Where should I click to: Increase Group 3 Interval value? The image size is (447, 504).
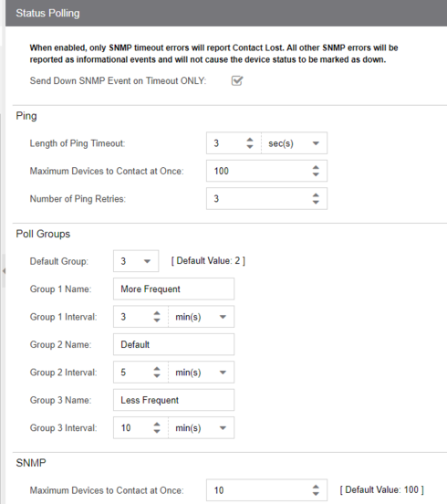(157, 425)
